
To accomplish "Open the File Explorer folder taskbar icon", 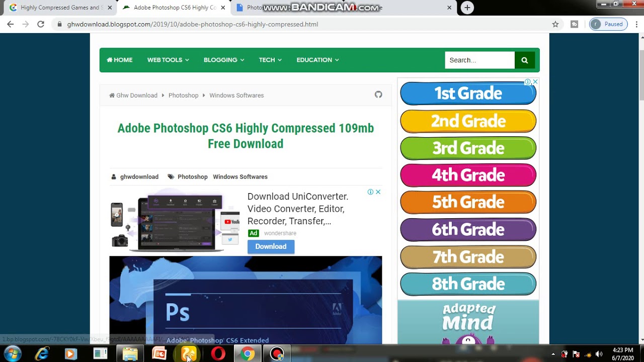I will (x=130, y=354).
